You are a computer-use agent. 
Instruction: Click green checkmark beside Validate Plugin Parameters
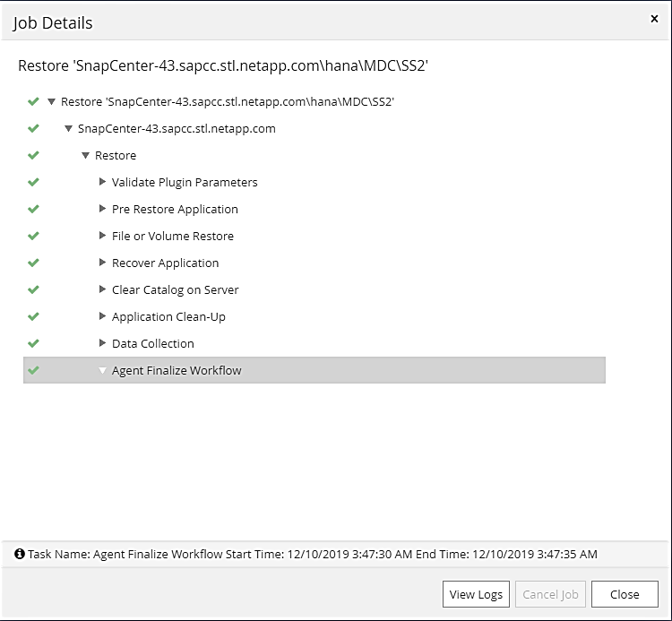[x=33, y=182]
